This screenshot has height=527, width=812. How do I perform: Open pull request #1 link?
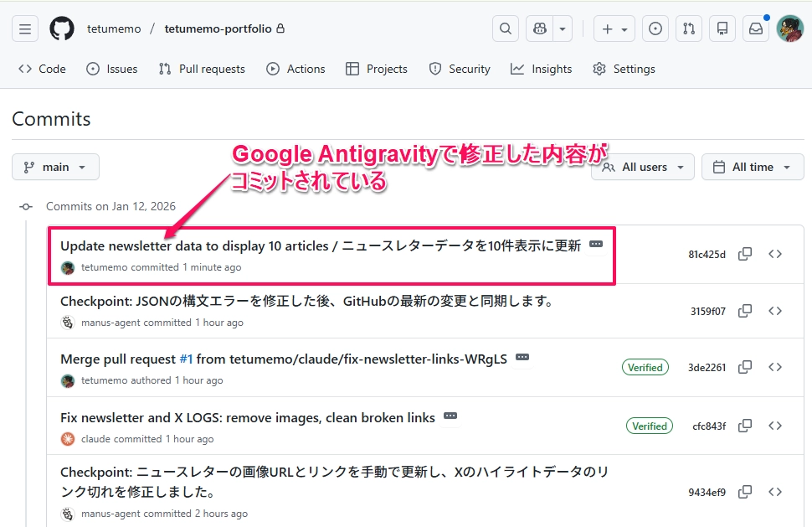[x=186, y=359]
